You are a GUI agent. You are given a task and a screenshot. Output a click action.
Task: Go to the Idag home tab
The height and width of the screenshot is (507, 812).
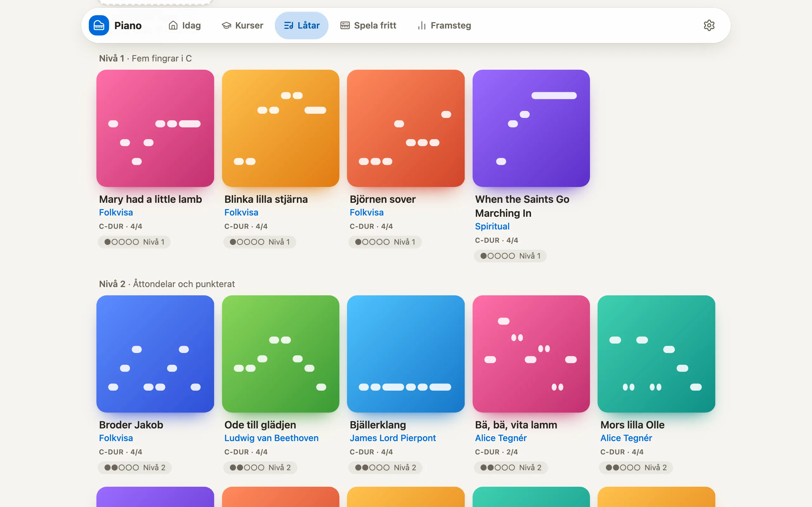[185, 25]
